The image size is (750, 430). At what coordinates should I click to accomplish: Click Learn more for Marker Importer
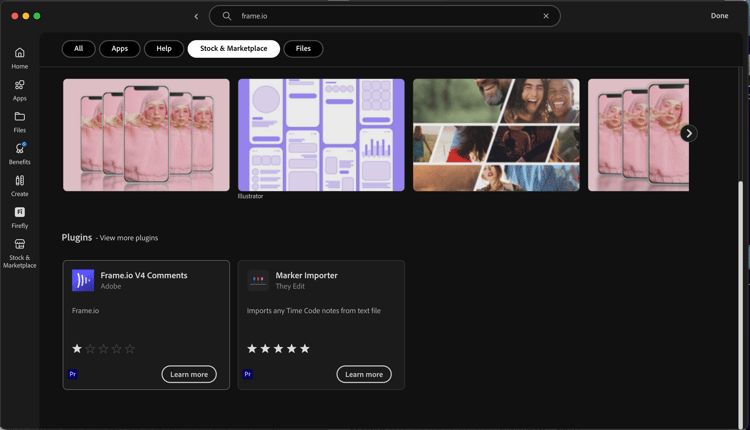364,374
